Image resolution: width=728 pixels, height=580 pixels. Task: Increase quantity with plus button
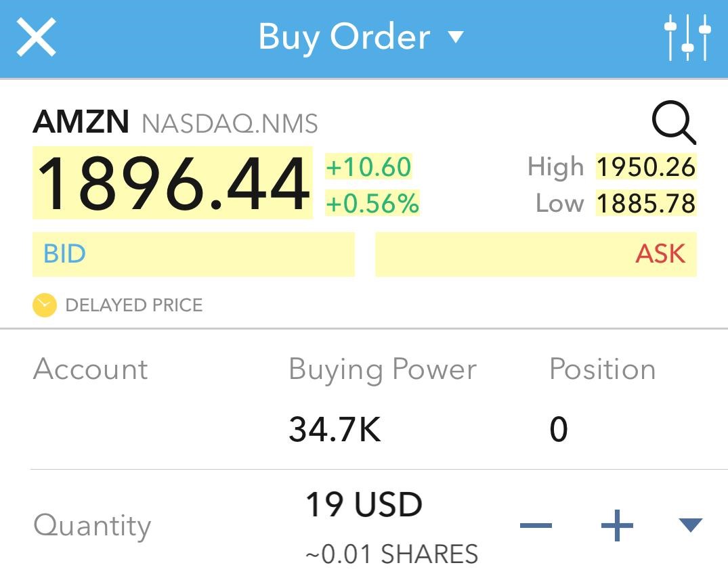coord(617,526)
